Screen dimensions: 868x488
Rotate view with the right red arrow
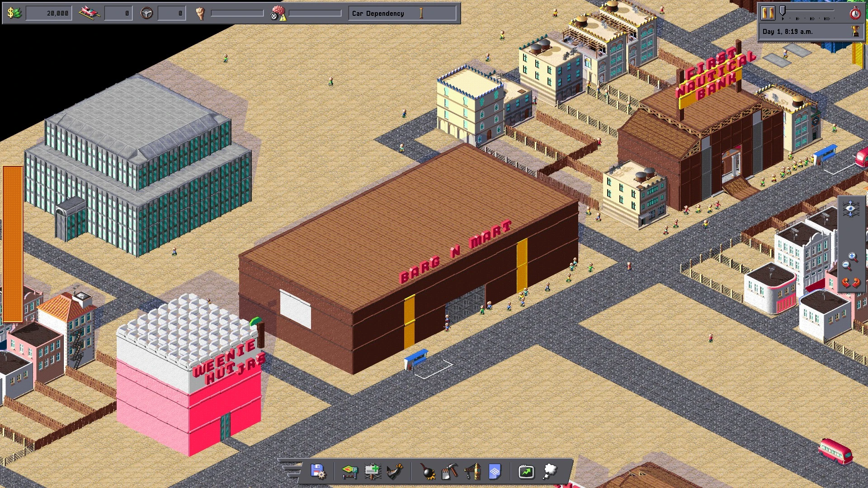pyautogui.click(x=856, y=283)
